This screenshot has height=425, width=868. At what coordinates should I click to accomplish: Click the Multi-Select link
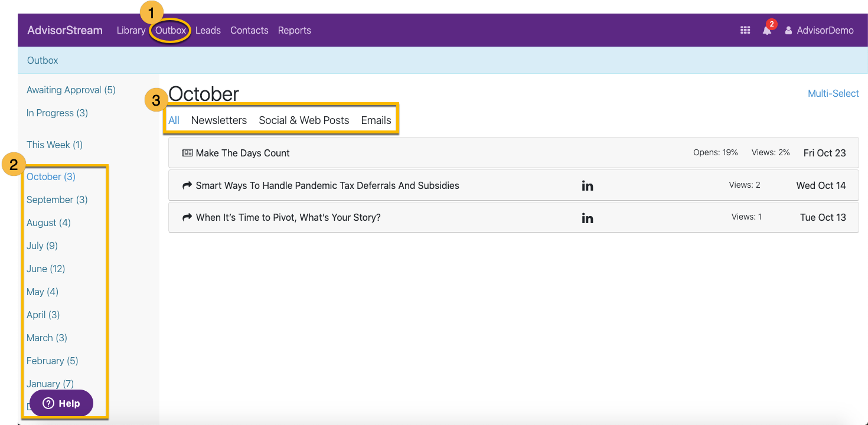point(833,93)
